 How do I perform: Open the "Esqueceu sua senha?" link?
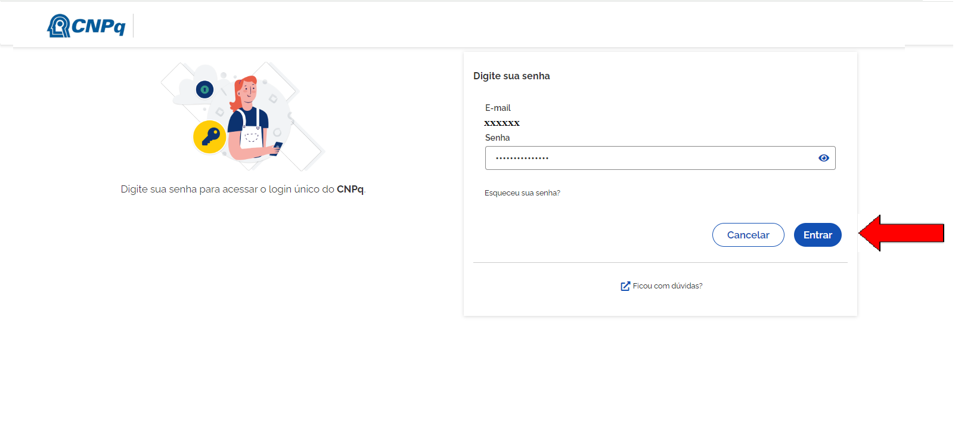(522, 193)
